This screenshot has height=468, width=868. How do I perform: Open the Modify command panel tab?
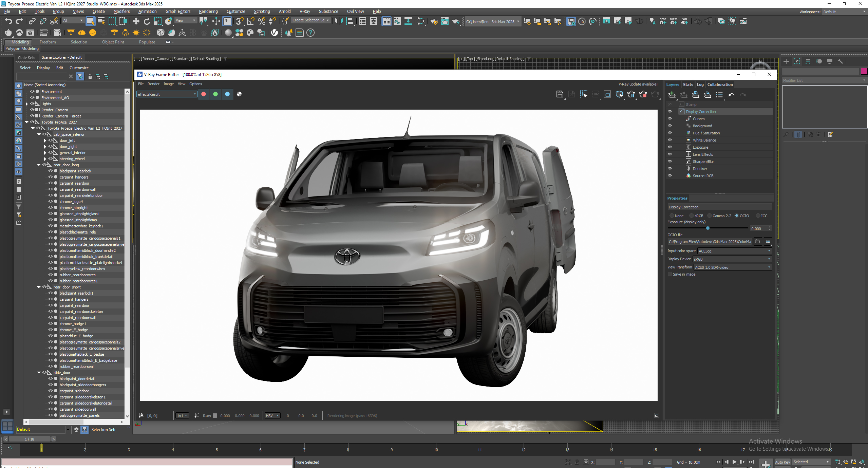797,61
